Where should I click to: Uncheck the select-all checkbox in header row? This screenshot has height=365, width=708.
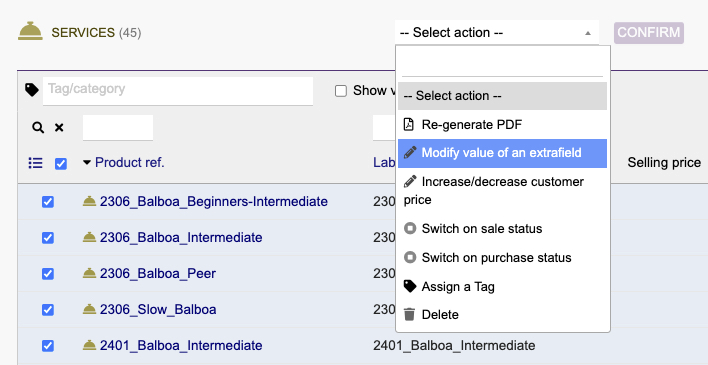pyautogui.click(x=61, y=164)
